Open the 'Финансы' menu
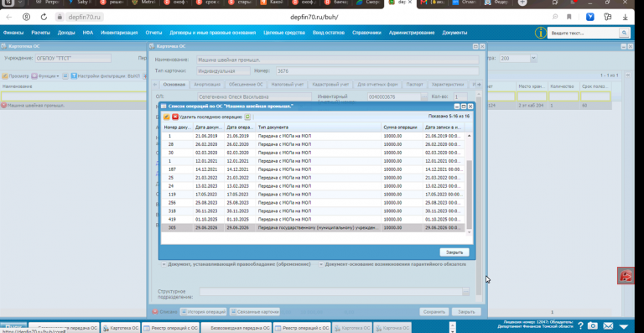 pos(13,33)
